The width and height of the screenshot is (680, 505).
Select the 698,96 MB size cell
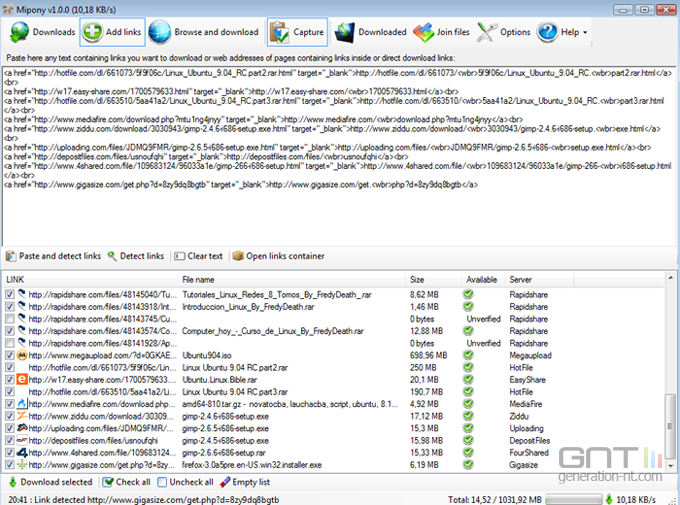pos(428,355)
